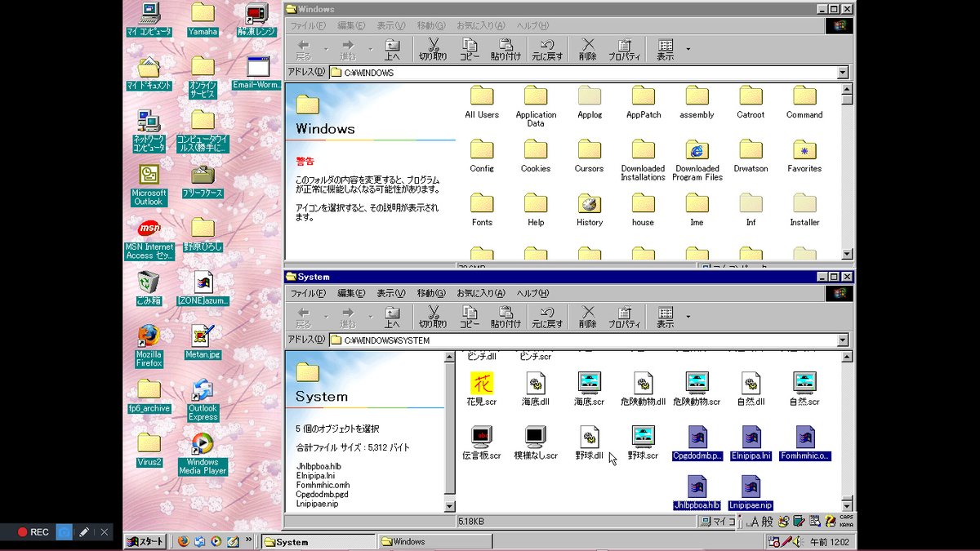
Task: Select the ごみ箱 recycle bin icon
Action: pos(149,288)
